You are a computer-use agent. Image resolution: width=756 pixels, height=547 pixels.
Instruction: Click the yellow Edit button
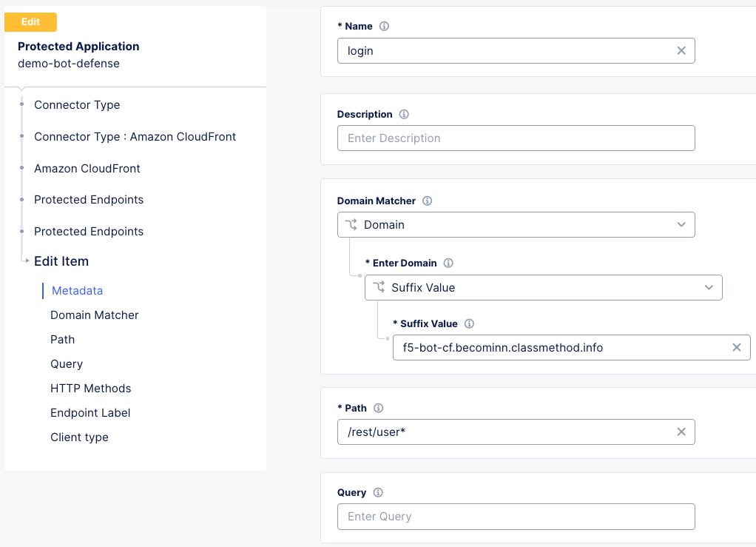(30, 22)
